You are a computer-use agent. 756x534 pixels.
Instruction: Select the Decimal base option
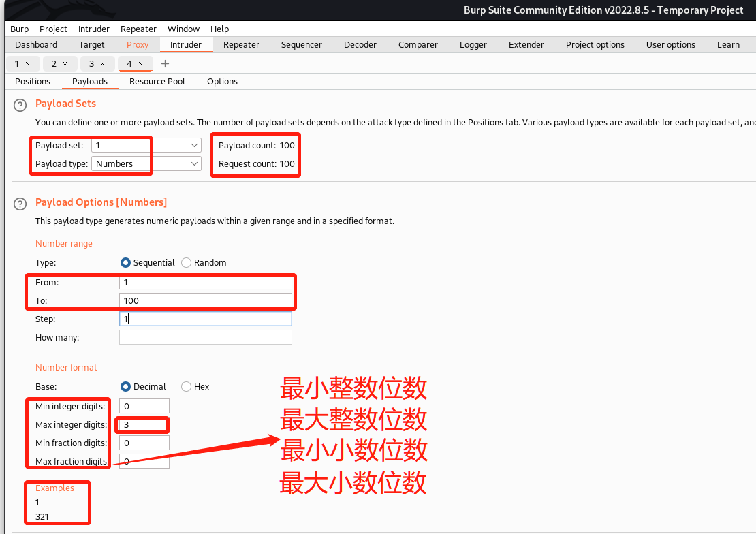[x=125, y=387]
